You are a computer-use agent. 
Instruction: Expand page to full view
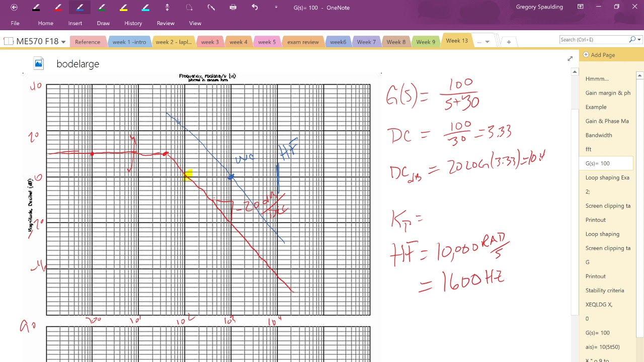click(x=570, y=59)
